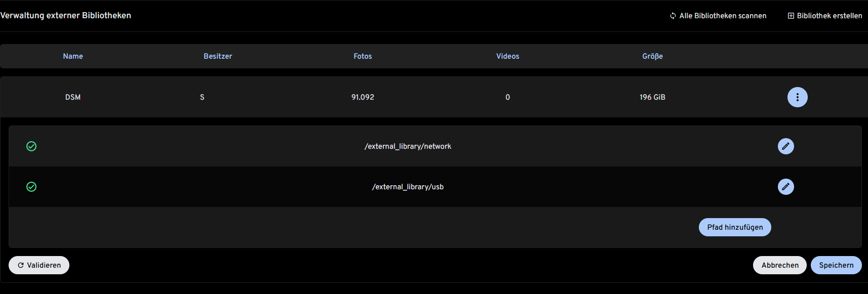
Task: Edit the /external_library/usb path
Action: [785, 187]
